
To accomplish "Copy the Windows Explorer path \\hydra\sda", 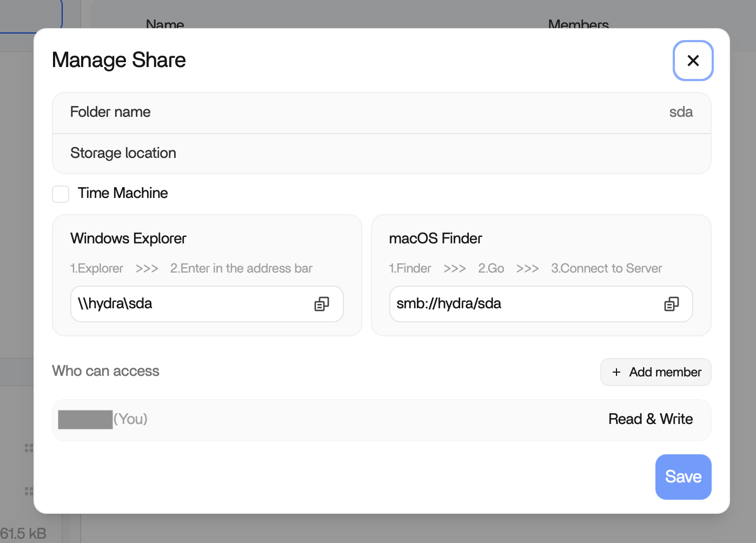I will click(x=321, y=304).
